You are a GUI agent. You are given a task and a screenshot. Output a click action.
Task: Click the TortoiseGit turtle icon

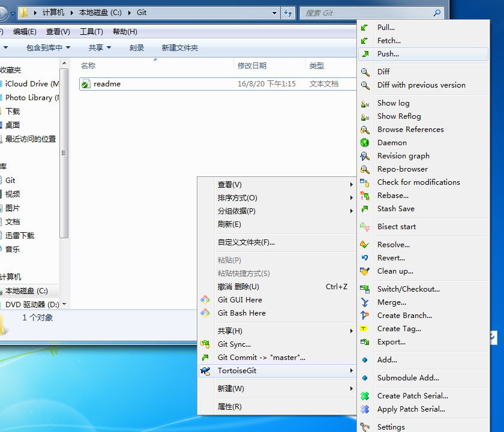click(205, 371)
